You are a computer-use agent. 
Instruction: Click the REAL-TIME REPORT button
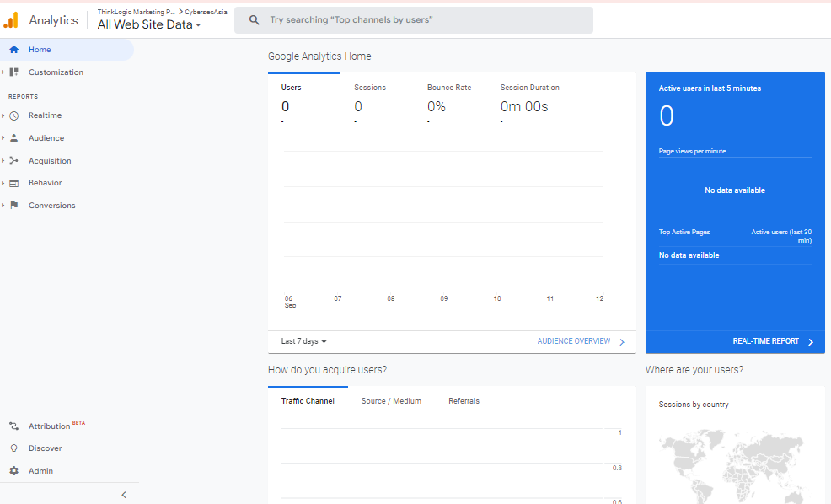768,341
